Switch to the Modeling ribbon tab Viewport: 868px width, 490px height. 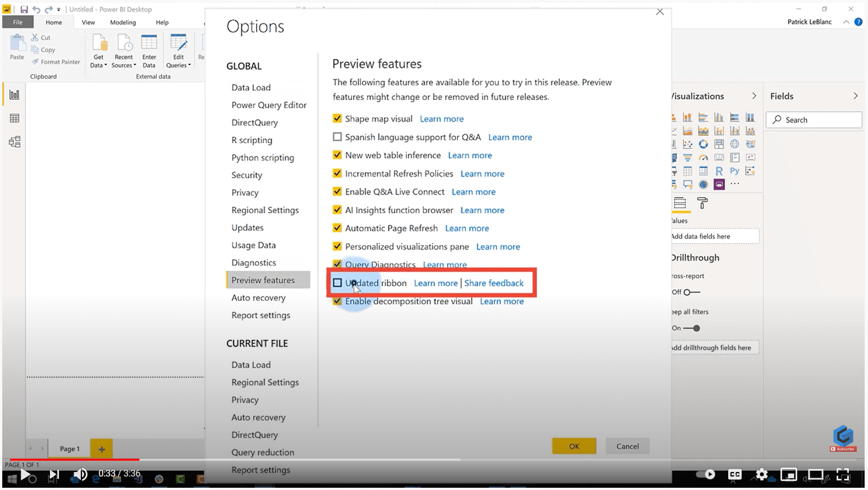pos(123,22)
